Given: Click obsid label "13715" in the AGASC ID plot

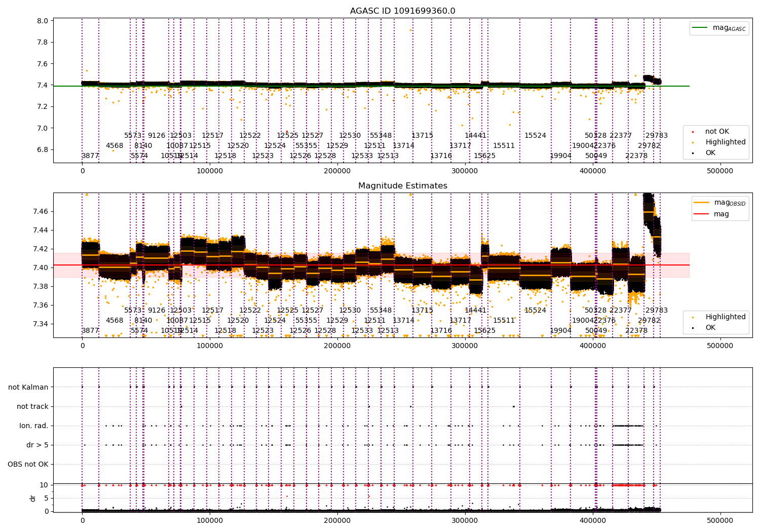Looking at the screenshot, I should pyautogui.click(x=423, y=136).
